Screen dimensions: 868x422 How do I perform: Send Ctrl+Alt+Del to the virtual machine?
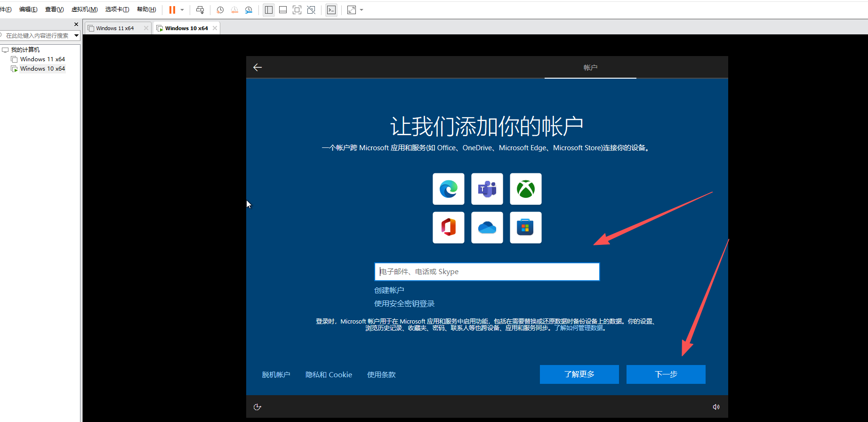[200, 10]
